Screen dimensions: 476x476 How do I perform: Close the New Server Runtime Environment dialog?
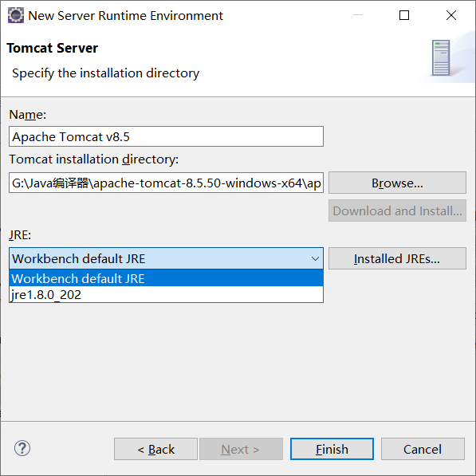click(451, 15)
